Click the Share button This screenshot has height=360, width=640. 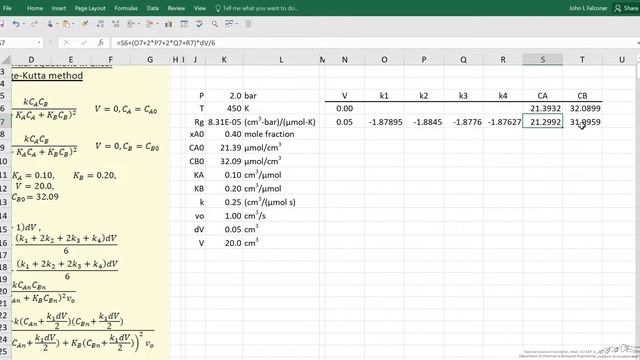tap(627, 8)
